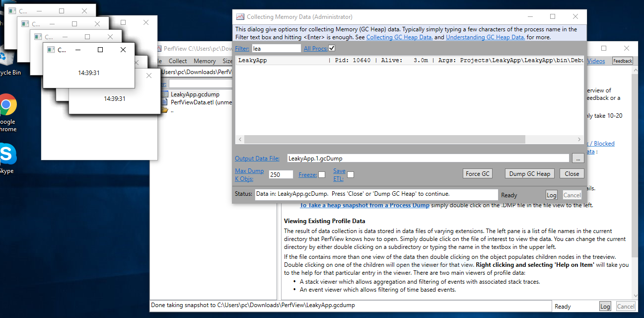Click the Output Data File link
Image resolution: width=644 pixels, height=318 pixels.
coord(257,159)
